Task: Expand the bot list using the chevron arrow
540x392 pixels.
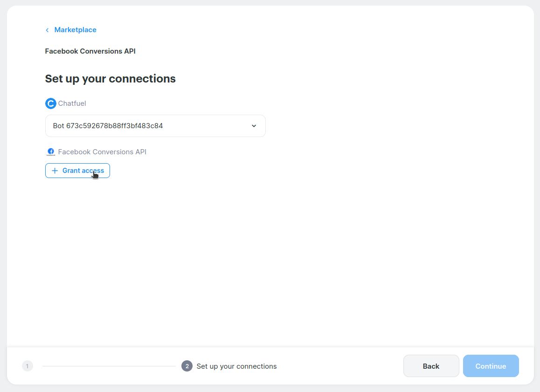Action: point(254,126)
